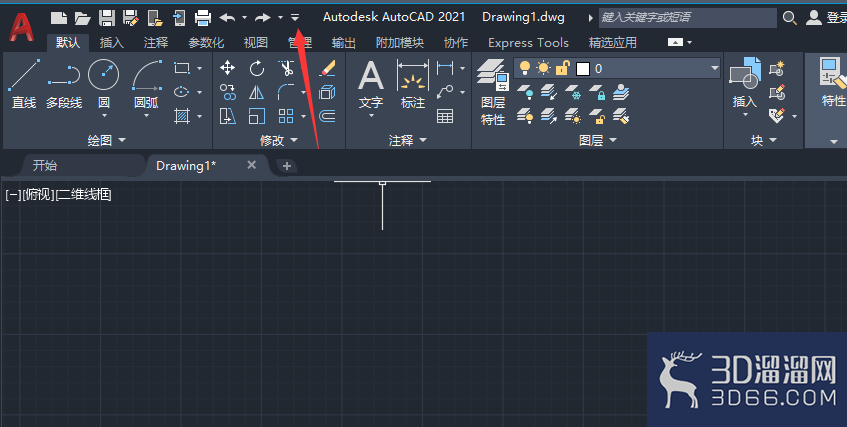The image size is (847, 427).
Task: Open the 图层特性 layer properties manager
Action: pos(493,92)
